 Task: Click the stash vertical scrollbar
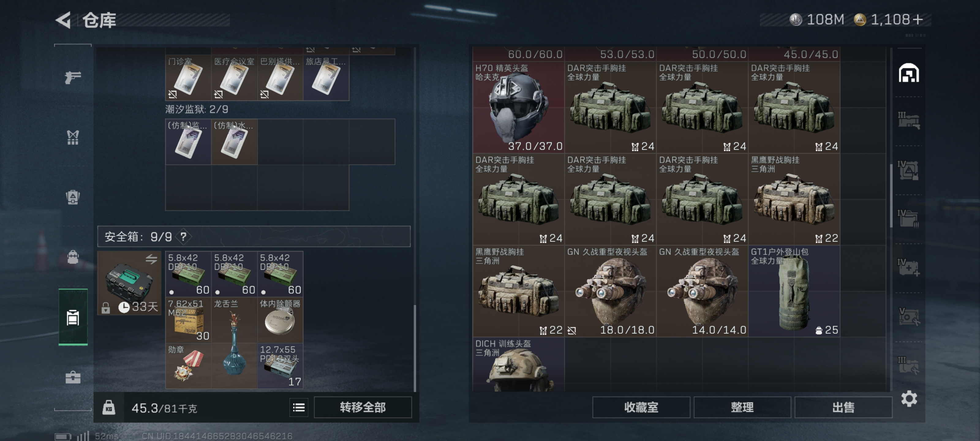(x=891, y=196)
